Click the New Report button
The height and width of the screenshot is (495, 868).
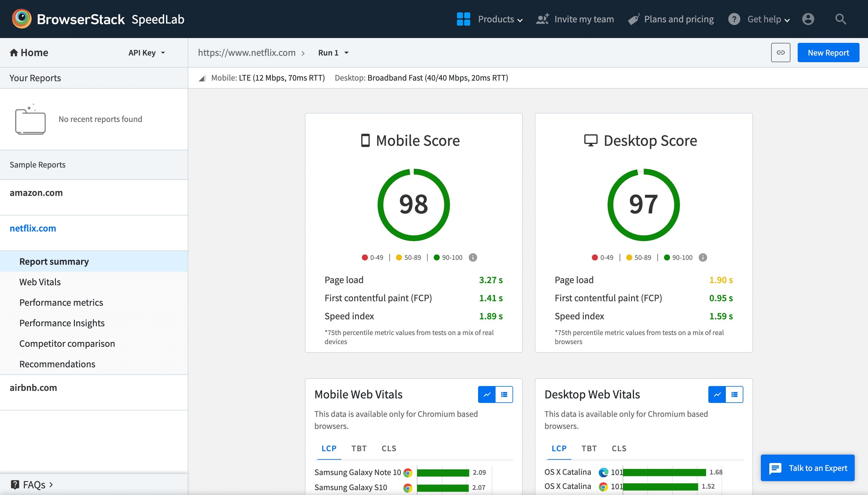(x=828, y=53)
